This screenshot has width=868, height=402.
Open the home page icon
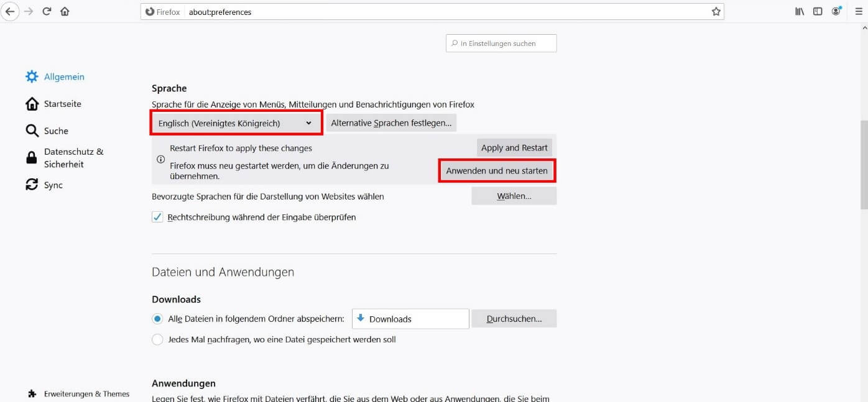[65, 11]
